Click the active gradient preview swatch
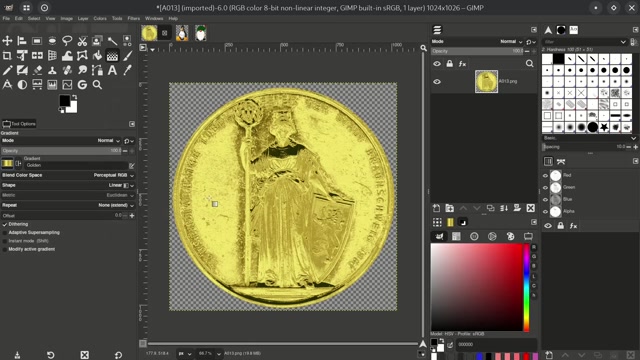Image resolution: width=640 pixels, height=360 pixels. point(7,163)
